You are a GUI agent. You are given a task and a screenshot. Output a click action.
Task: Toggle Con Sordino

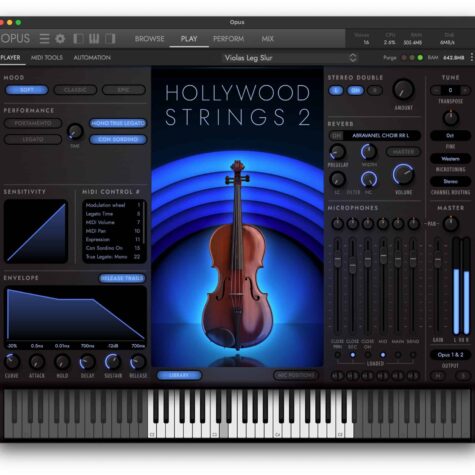tap(118, 139)
